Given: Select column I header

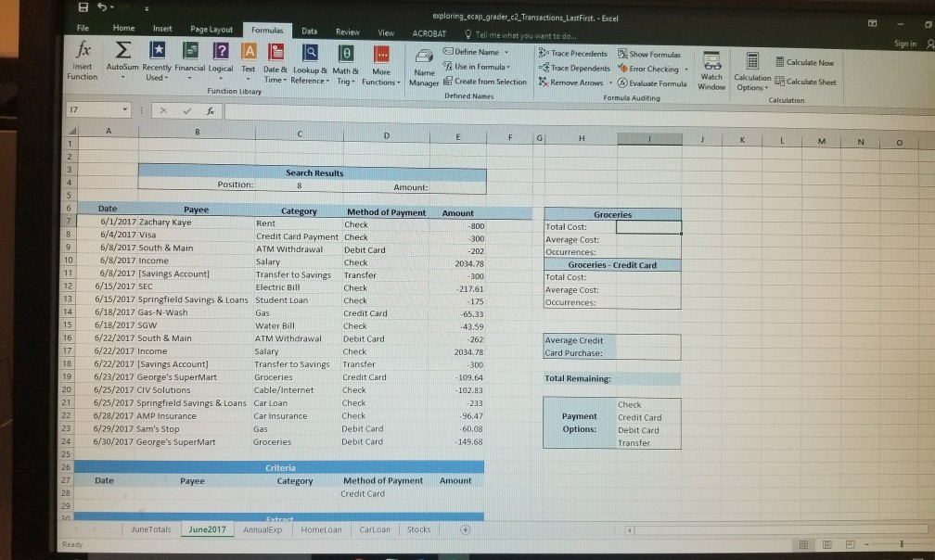Looking at the screenshot, I should 648,139.
